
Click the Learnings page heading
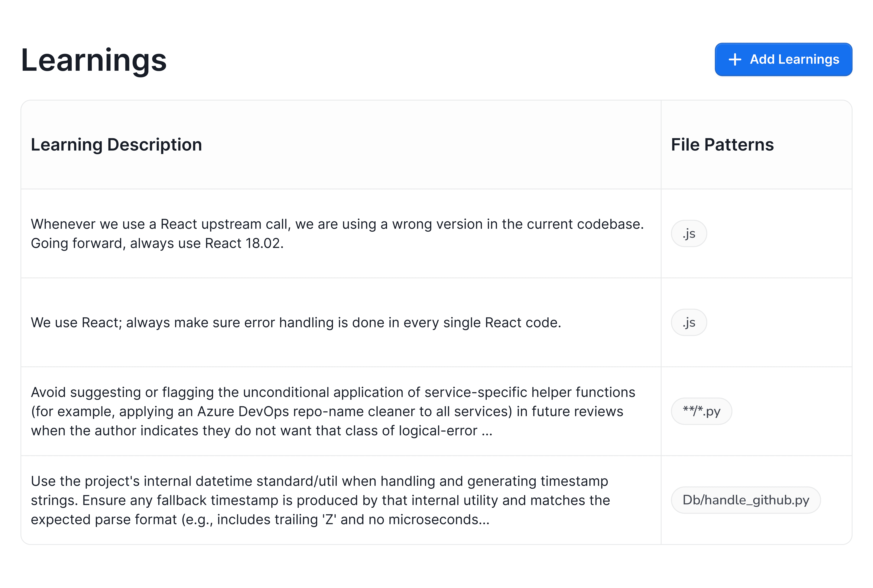94,60
